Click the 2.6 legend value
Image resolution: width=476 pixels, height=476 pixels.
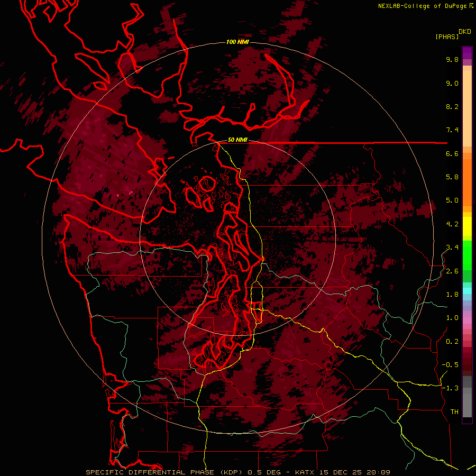(x=452, y=271)
